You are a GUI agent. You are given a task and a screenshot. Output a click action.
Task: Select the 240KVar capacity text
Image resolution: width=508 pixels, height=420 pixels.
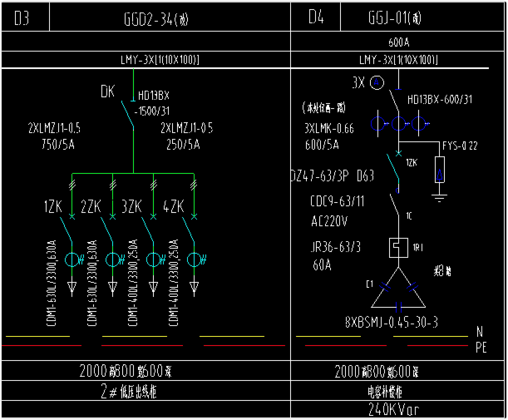pyautogui.click(x=393, y=409)
